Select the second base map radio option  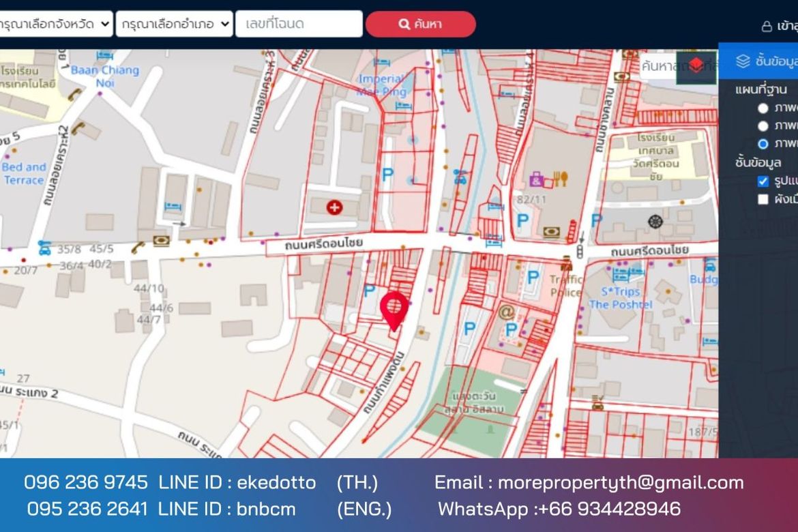[x=763, y=126]
